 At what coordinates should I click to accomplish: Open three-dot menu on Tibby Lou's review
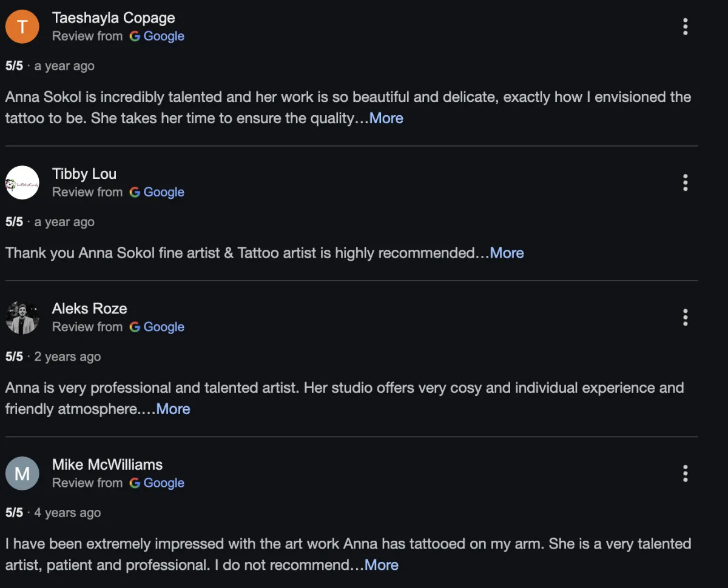click(x=685, y=182)
